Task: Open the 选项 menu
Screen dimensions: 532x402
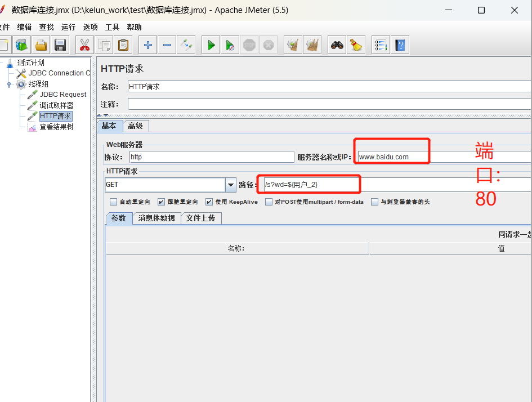Action: click(90, 27)
